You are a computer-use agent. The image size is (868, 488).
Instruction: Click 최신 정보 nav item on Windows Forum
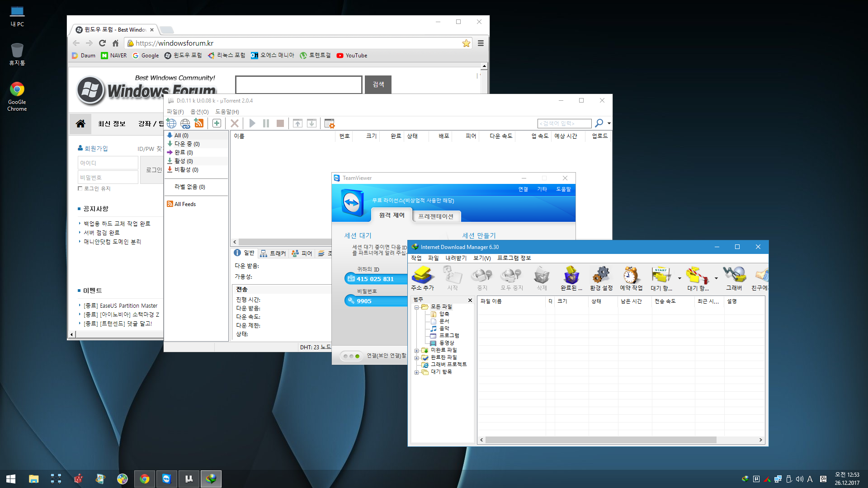coord(112,124)
